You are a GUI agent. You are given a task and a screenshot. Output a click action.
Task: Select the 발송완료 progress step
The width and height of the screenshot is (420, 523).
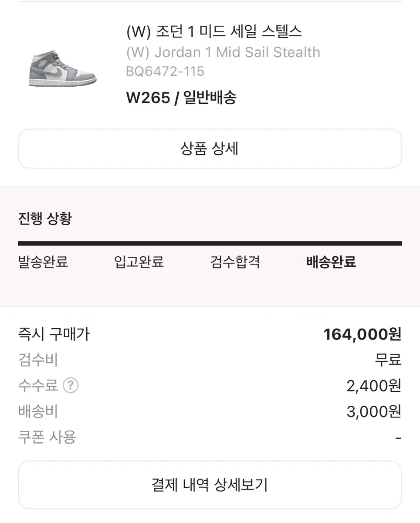coord(43,262)
